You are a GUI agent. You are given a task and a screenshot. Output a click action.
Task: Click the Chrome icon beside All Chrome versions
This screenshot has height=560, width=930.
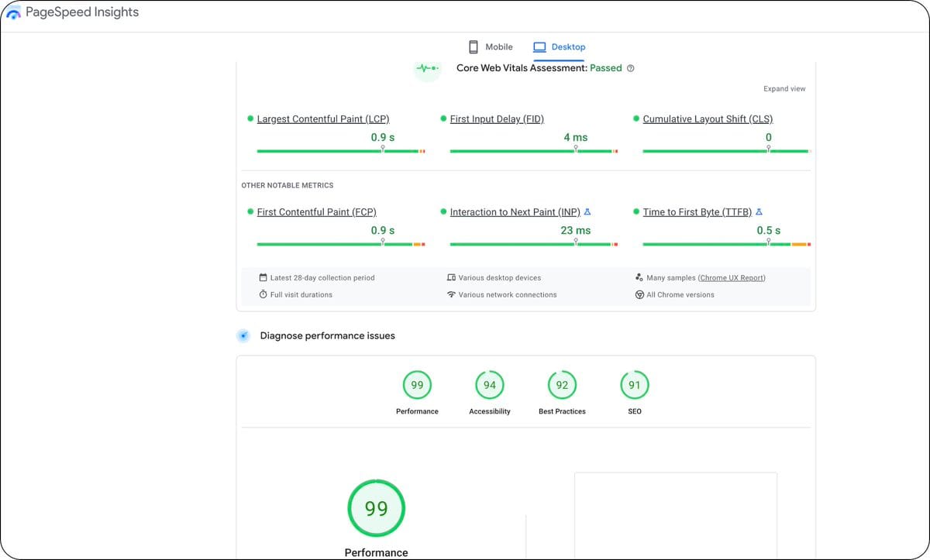coord(639,294)
